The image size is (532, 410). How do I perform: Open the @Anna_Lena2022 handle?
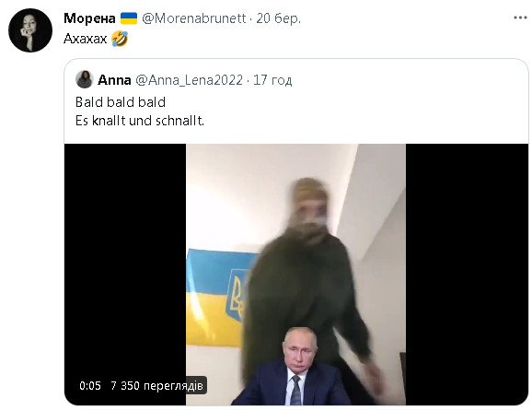point(190,80)
